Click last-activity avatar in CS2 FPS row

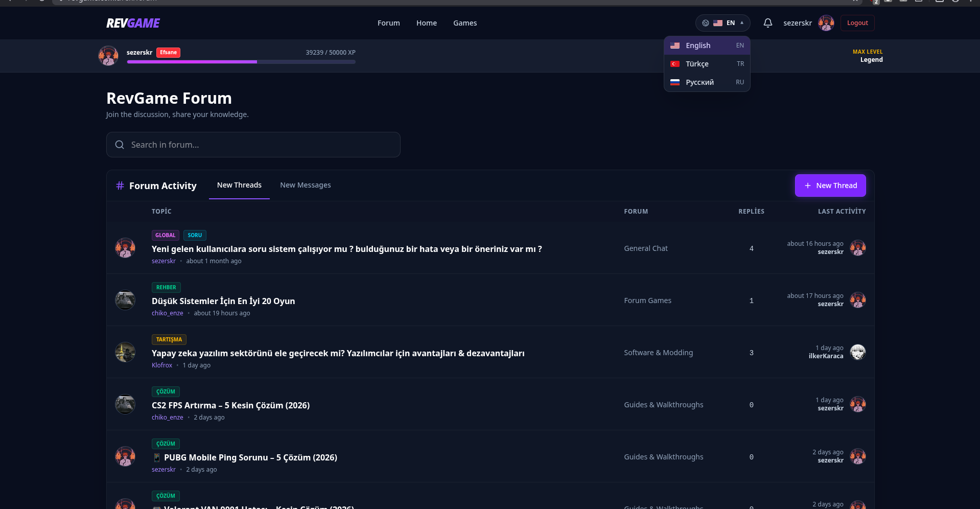[857, 404]
